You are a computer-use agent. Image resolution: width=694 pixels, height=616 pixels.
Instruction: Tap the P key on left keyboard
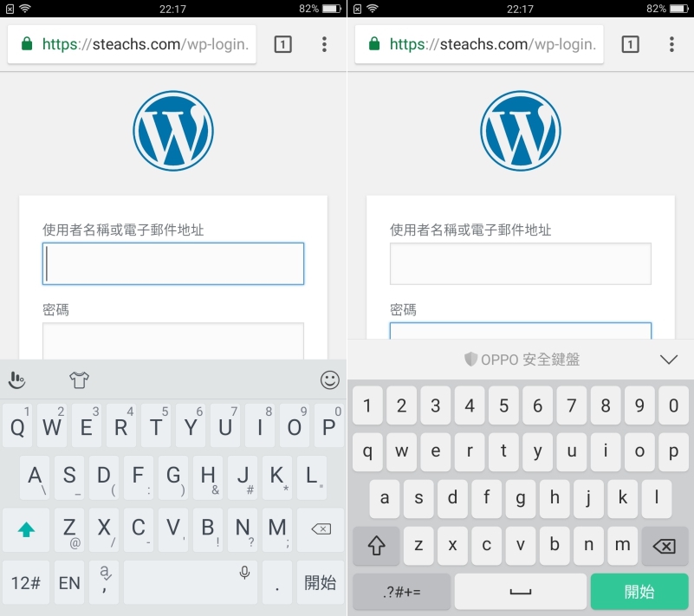[x=329, y=425]
